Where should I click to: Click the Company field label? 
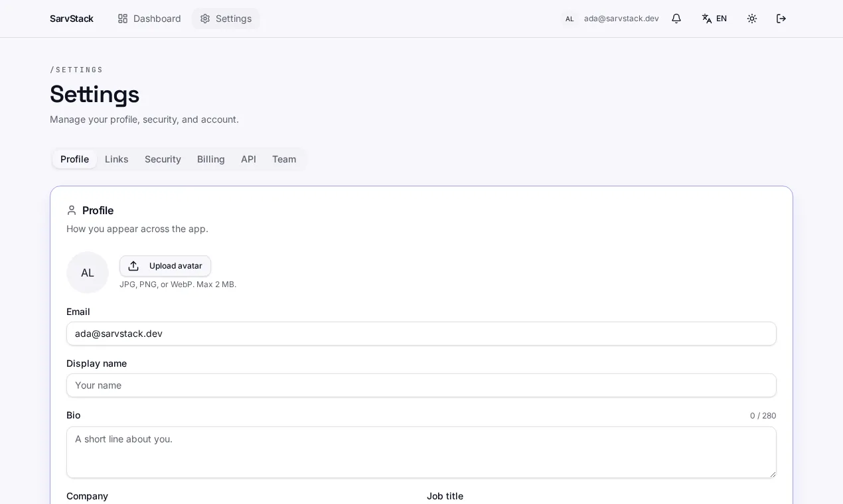tap(87, 496)
